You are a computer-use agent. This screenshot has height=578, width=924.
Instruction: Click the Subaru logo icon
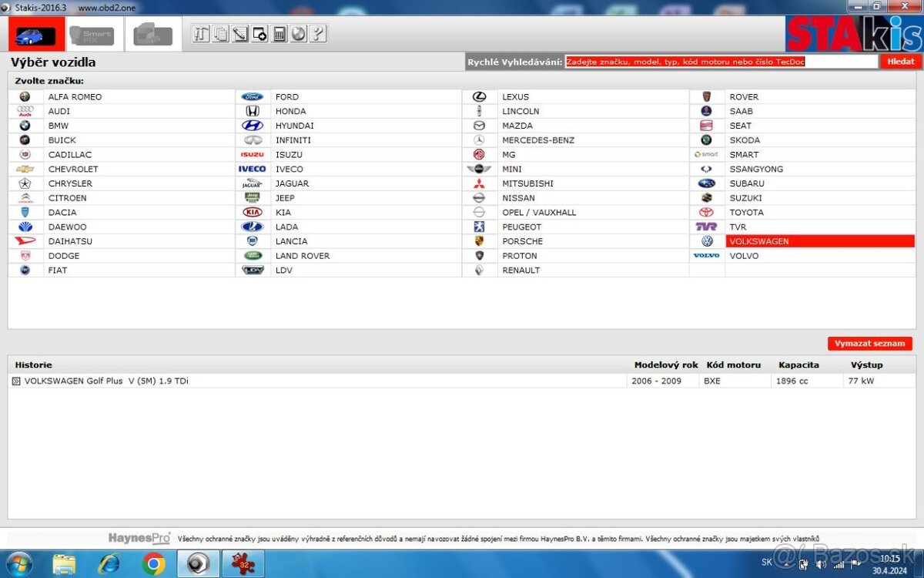coord(706,183)
